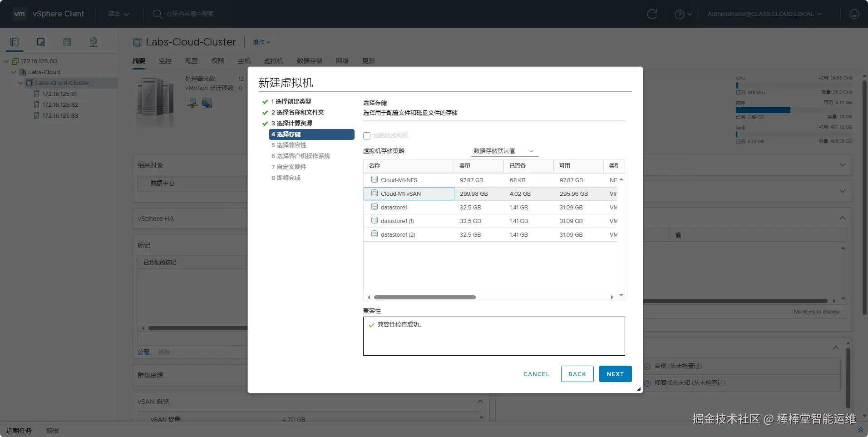Click 295.96 GB free value cell

click(573, 194)
